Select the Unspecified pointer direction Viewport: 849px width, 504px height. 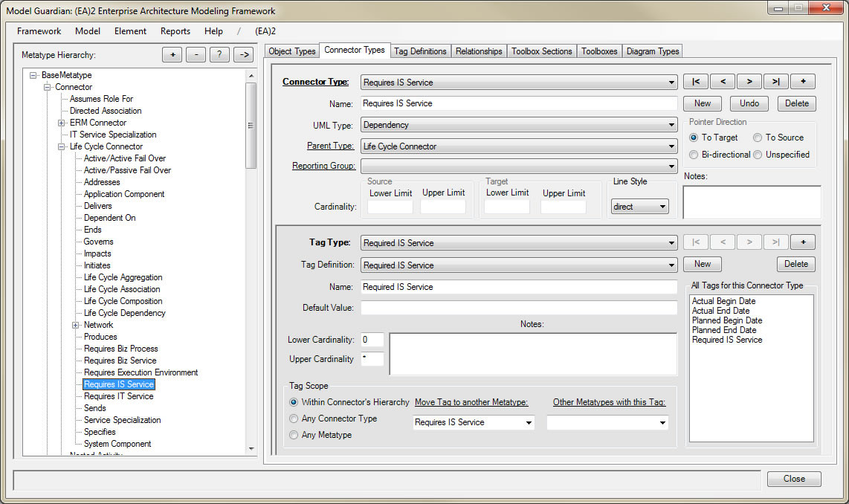tap(758, 155)
